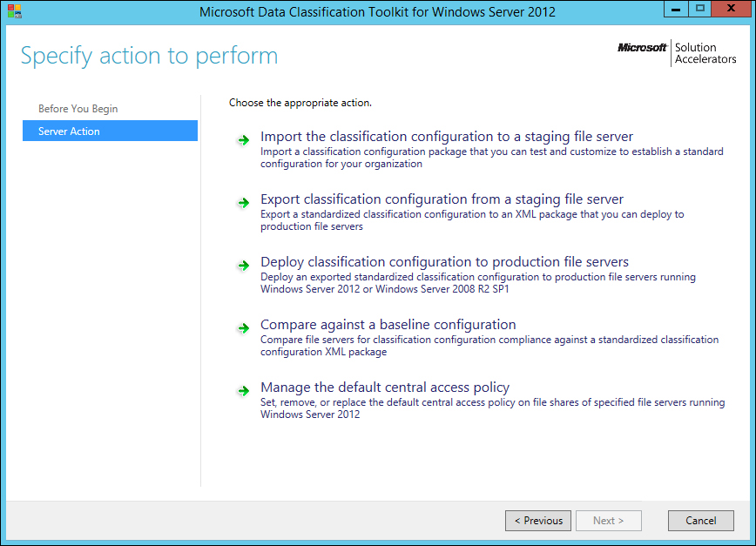Minimize the wizard window
This screenshot has width=756, height=546.
coord(675,9)
